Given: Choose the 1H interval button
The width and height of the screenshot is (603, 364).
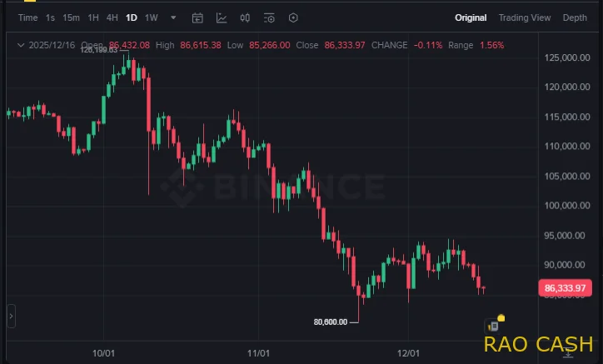Looking at the screenshot, I should coord(93,17).
